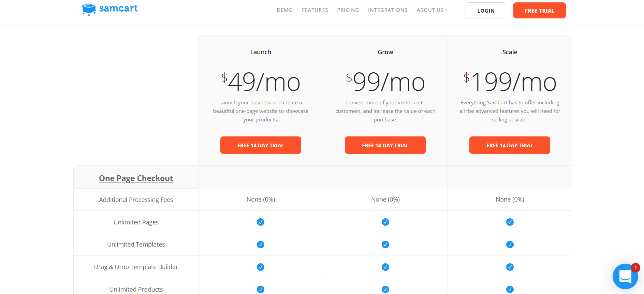Click the Login button
The width and height of the screenshot is (644, 294).
click(486, 11)
